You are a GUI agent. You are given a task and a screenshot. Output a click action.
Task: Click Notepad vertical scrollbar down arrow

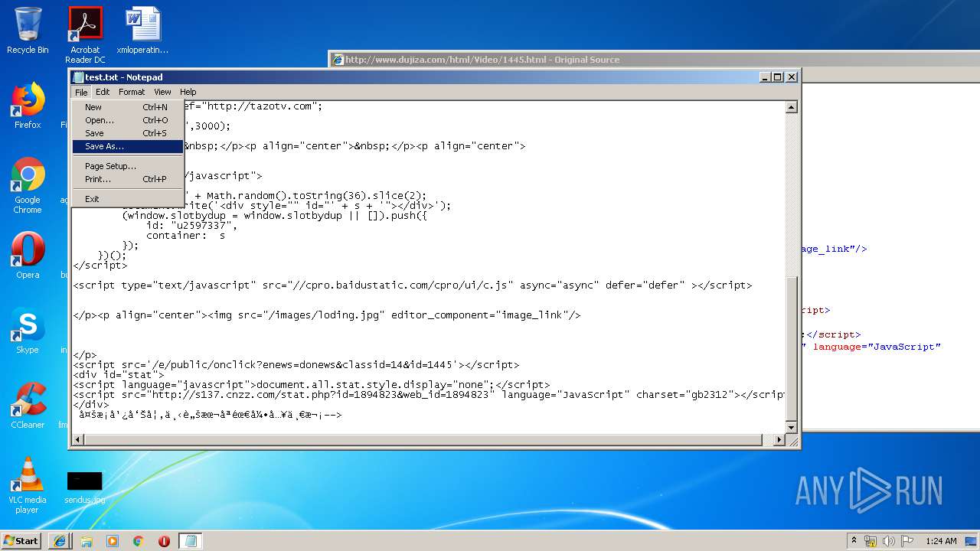coord(792,427)
